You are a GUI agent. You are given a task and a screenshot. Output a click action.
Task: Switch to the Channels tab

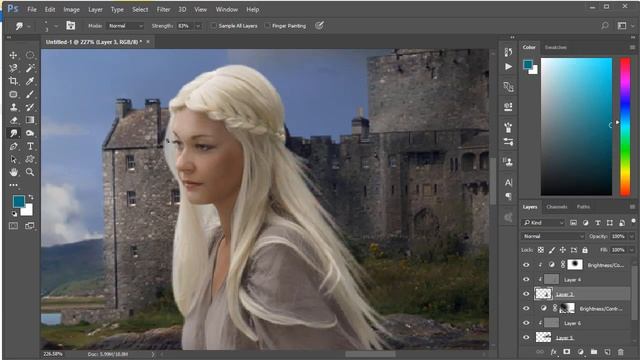(557, 207)
